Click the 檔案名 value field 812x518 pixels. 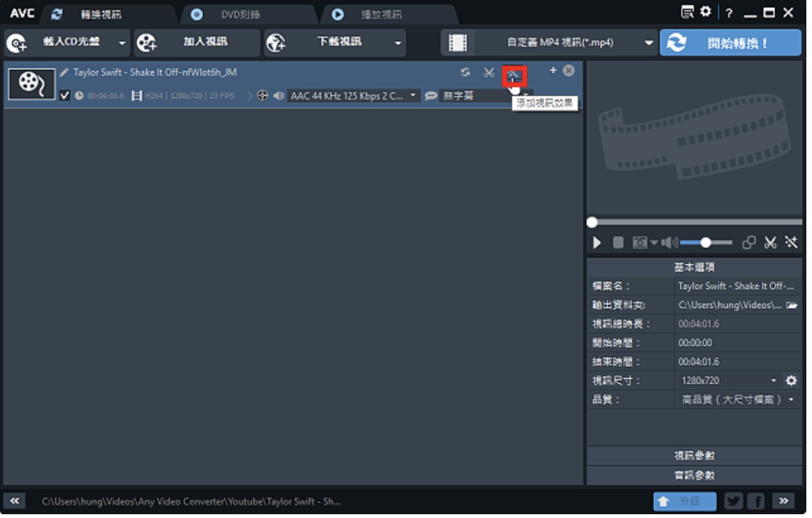pos(738,286)
